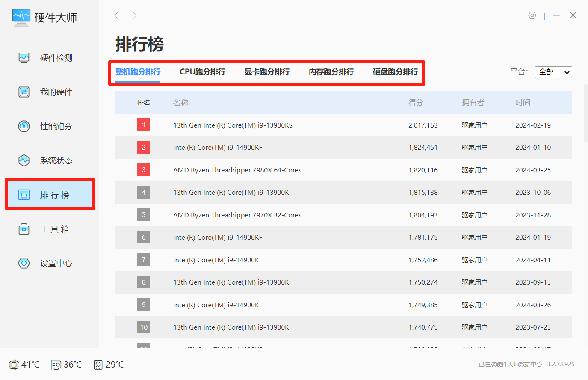Viewport: 588px width, 380px height.
Task: Click version number 3.2.23.925
Action: point(561,364)
